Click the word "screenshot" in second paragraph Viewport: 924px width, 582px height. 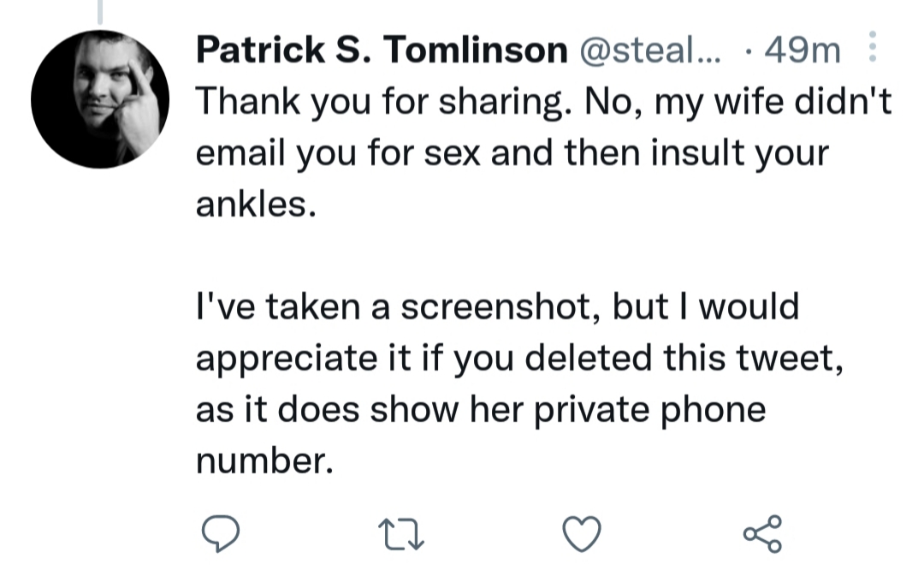coord(500,308)
